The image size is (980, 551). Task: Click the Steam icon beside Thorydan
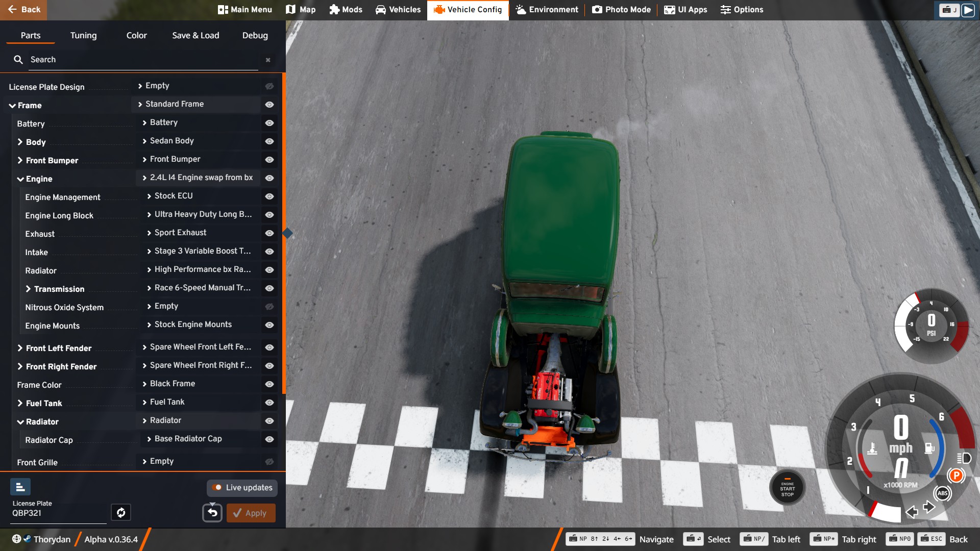pos(27,538)
